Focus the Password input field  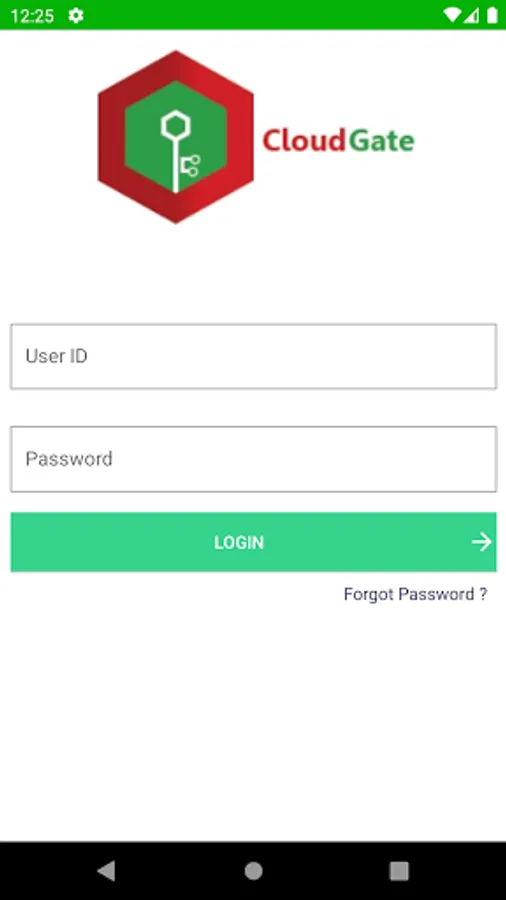tap(253, 459)
